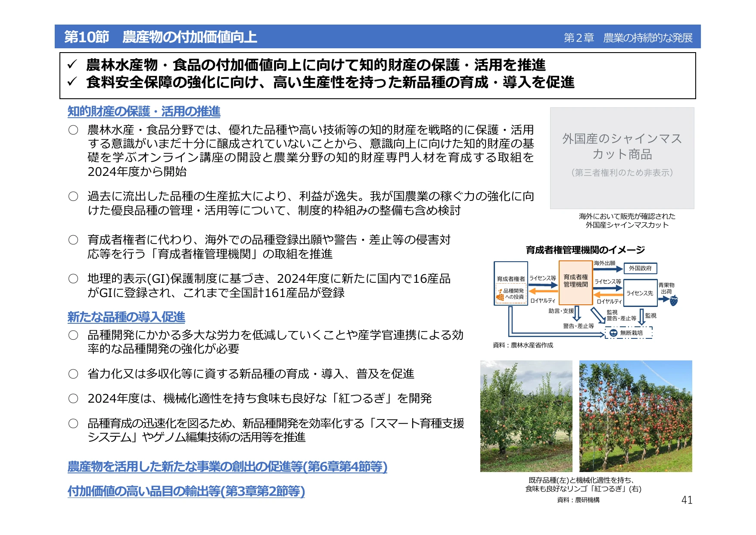Click 第2章 農業の持続的な発展 chapter label
The width and height of the screenshot is (756, 535).
[x=628, y=38]
